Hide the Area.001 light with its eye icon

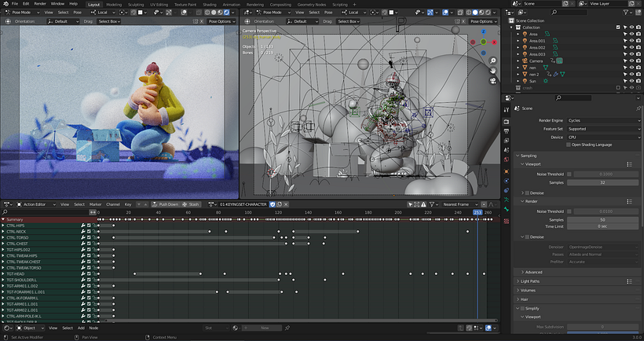coord(631,41)
